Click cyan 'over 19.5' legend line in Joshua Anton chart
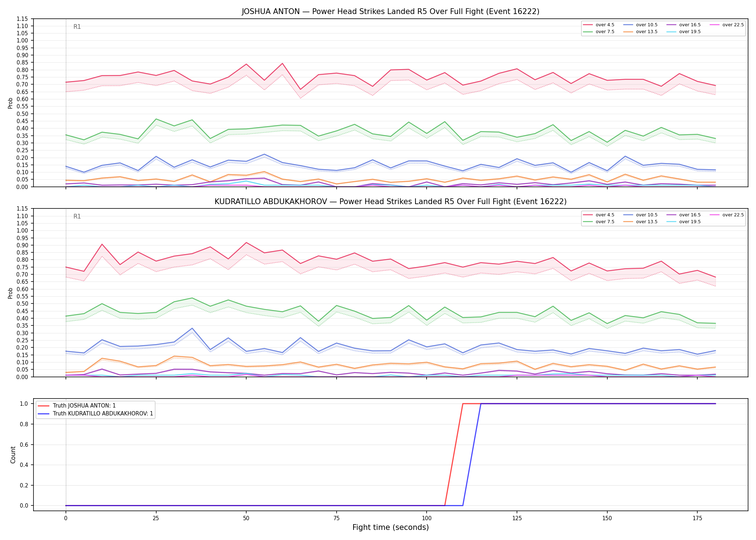The width and height of the screenshot is (756, 540). (x=671, y=32)
